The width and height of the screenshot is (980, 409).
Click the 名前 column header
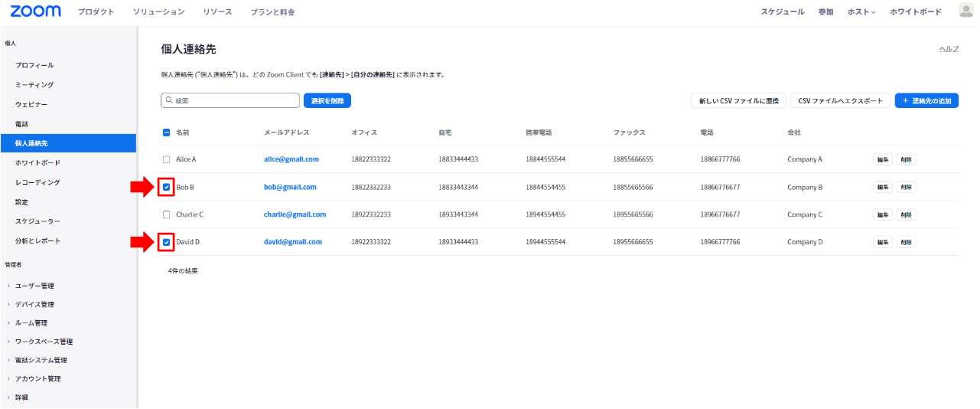click(182, 133)
